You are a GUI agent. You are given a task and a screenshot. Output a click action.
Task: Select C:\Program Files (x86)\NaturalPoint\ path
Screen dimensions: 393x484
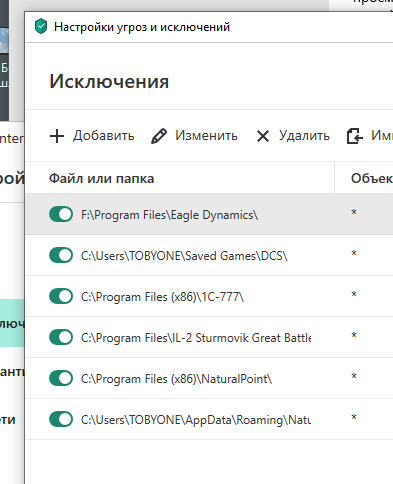click(176, 379)
